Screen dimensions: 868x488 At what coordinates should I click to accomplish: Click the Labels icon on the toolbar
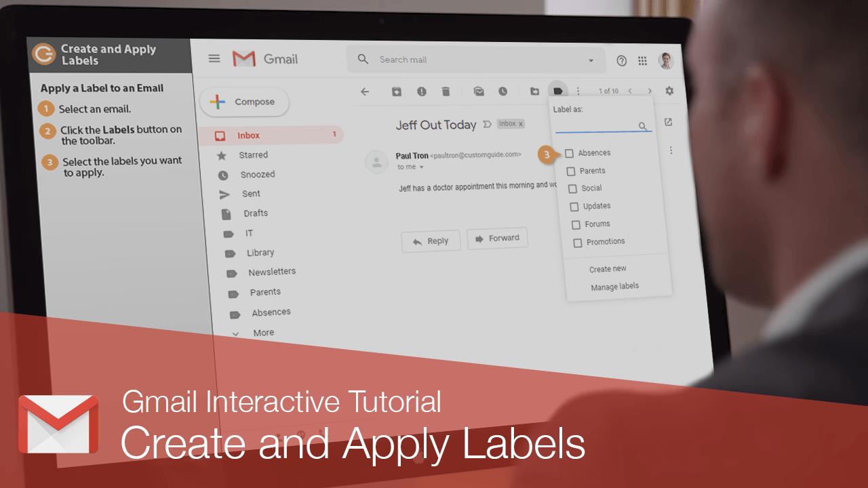[557, 89]
